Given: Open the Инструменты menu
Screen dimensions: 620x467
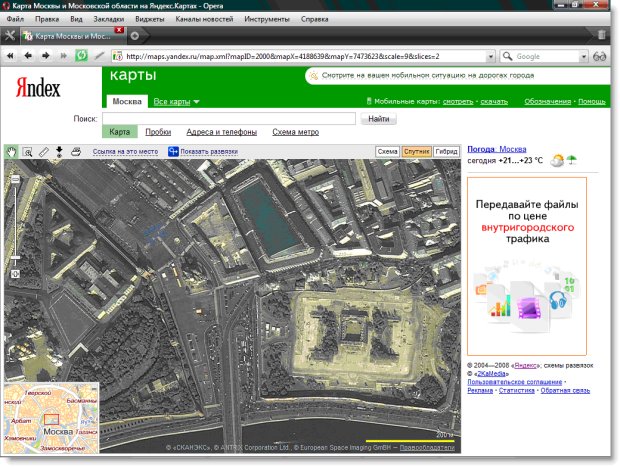Looking at the screenshot, I should tap(267, 19).
